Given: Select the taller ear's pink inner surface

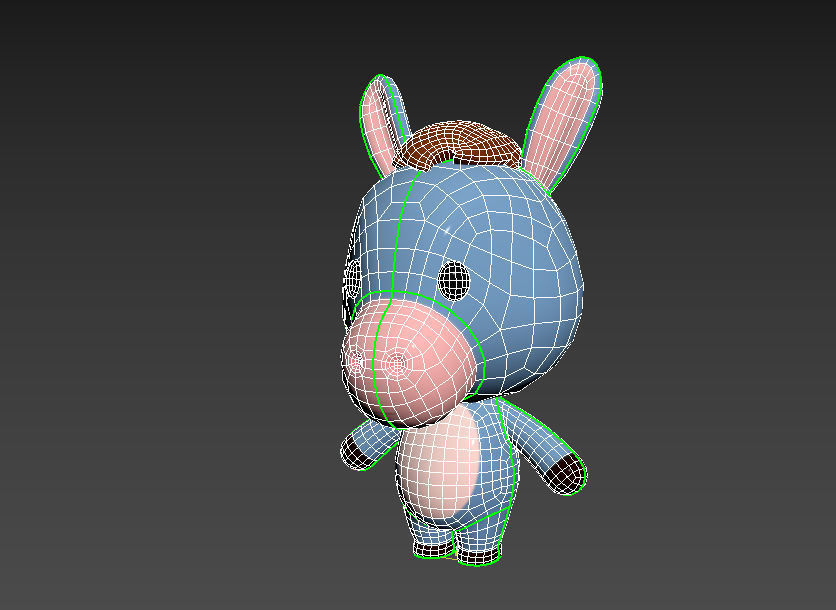Looking at the screenshot, I should [563, 125].
